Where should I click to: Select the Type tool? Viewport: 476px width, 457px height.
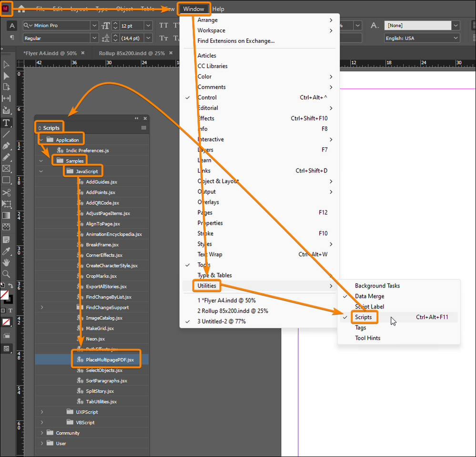click(6, 123)
